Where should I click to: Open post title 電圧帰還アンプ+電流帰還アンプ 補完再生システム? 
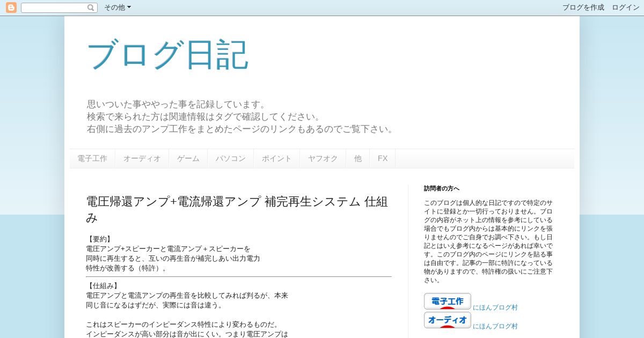(x=237, y=209)
